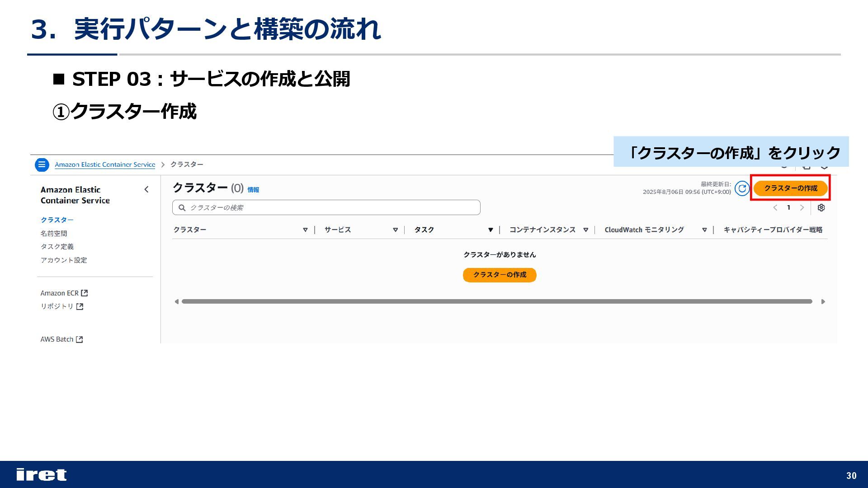Viewport: 868px width, 488px height.
Task: Click キャパシティープロバイダー戦略 column header
Action: (x=773, y=230)
